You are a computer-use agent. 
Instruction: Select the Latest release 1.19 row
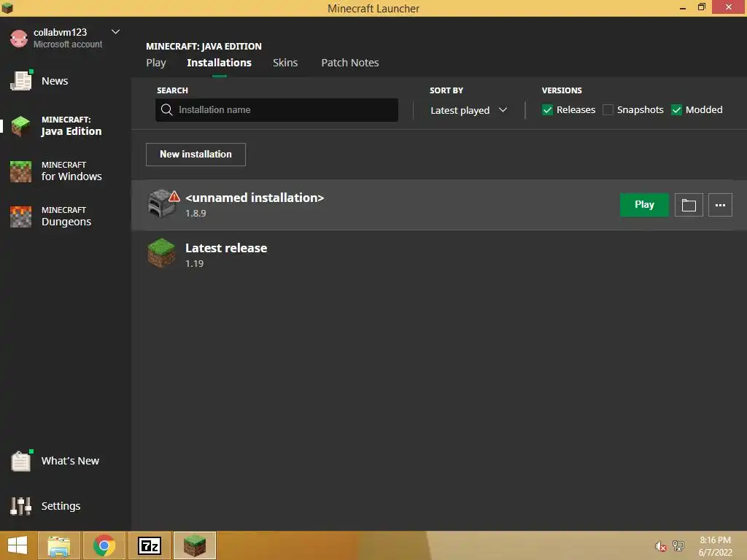(438, 254)
